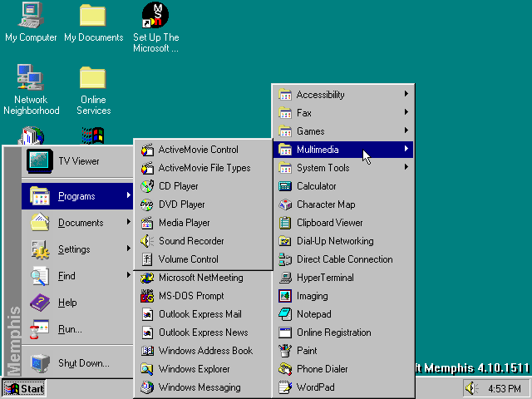
Task: Click the tray speaker volume icon
Action: [x=471, y=388]
